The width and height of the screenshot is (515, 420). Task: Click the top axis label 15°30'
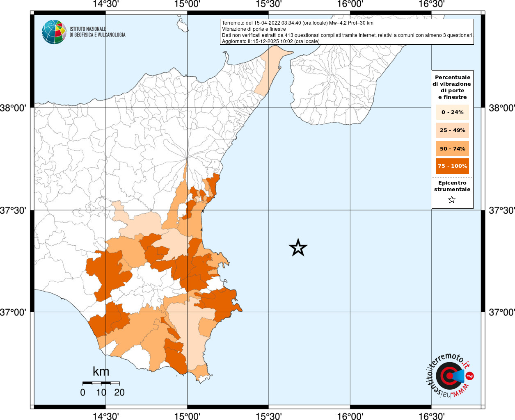(x=269, y=4)
